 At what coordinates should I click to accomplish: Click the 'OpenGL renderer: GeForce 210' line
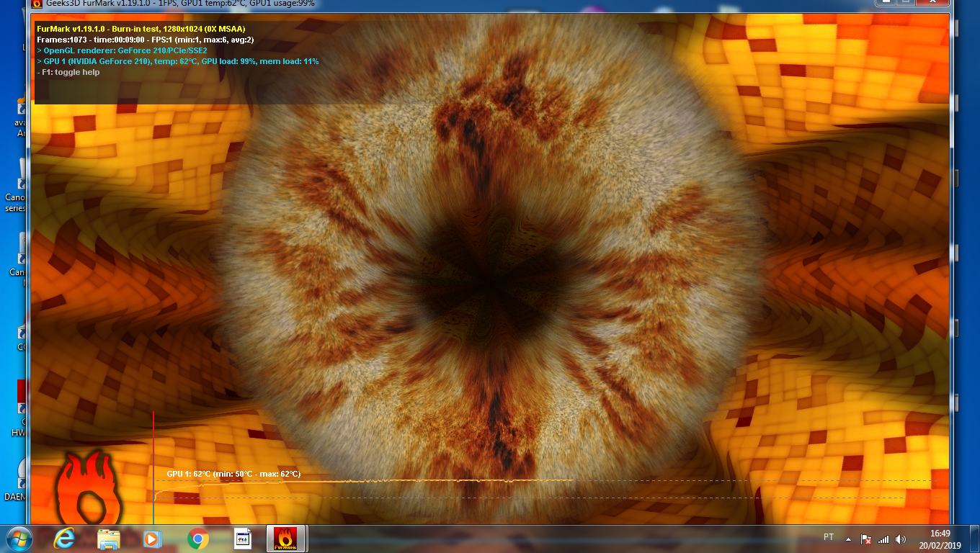pyautogui.click(x=122, y=50)
